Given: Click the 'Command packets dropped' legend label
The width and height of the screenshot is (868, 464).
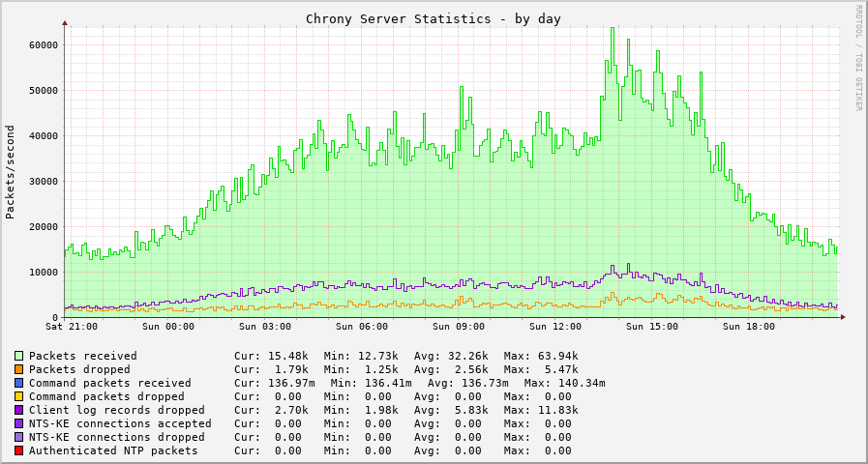Looking at the screenshot, I should point(106,396).
